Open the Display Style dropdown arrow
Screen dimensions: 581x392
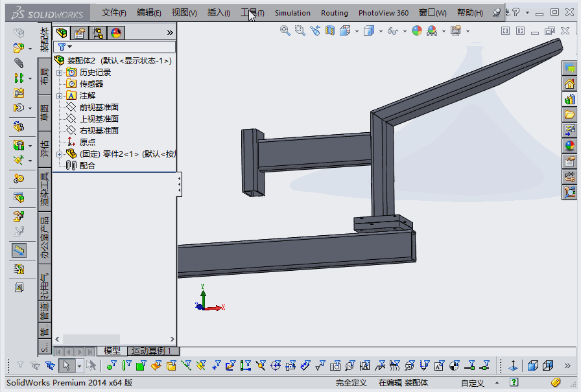click(381, 32)
